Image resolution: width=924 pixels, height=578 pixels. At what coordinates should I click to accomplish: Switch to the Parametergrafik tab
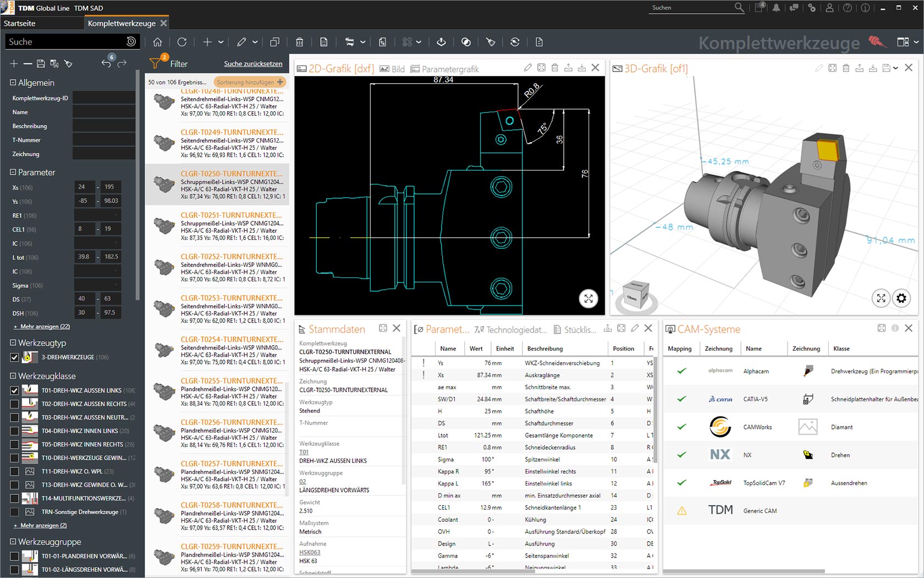click(x=445, y=69)
